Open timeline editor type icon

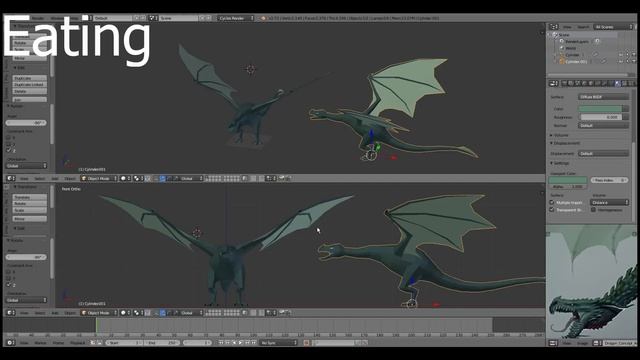click(11, 342)
